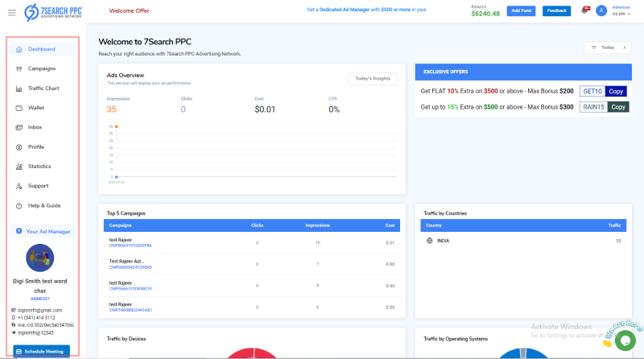
Task: Open Today's Insights selector
Action: click(373, 78)
